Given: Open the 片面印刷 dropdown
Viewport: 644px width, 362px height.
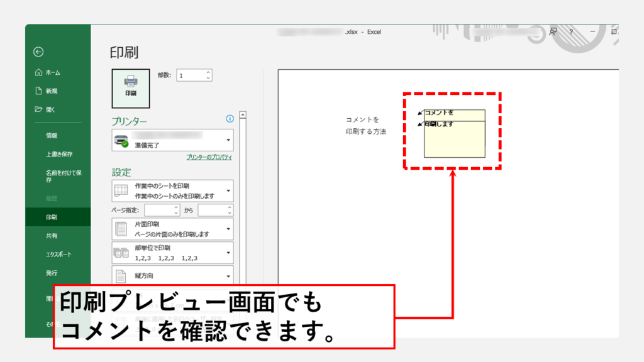Looking at the screenshot, I should [x=172, y=229].
